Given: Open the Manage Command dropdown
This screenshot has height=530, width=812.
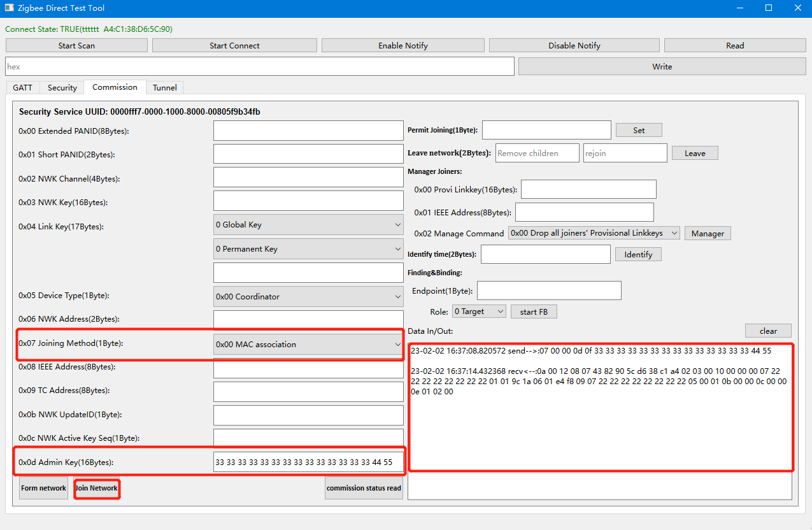Looking at the screenshot, I should (x=594, y=233).
